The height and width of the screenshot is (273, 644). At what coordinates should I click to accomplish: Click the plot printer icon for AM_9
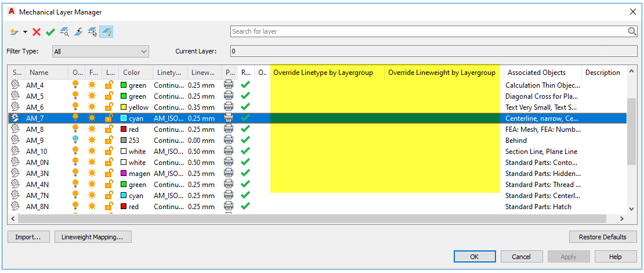pyautogui.click(x=229, y=140)
